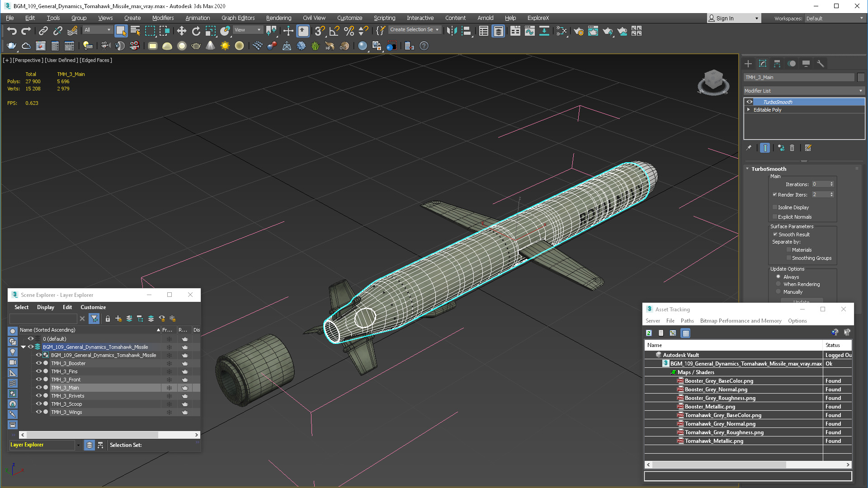Open the Modifiers menu
The image size is (868, 488).
pos(163,18)
